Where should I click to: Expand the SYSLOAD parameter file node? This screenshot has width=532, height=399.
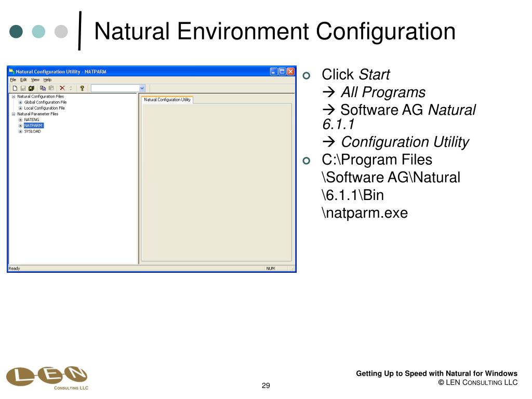pyautogui.click(x=20, y=131)
